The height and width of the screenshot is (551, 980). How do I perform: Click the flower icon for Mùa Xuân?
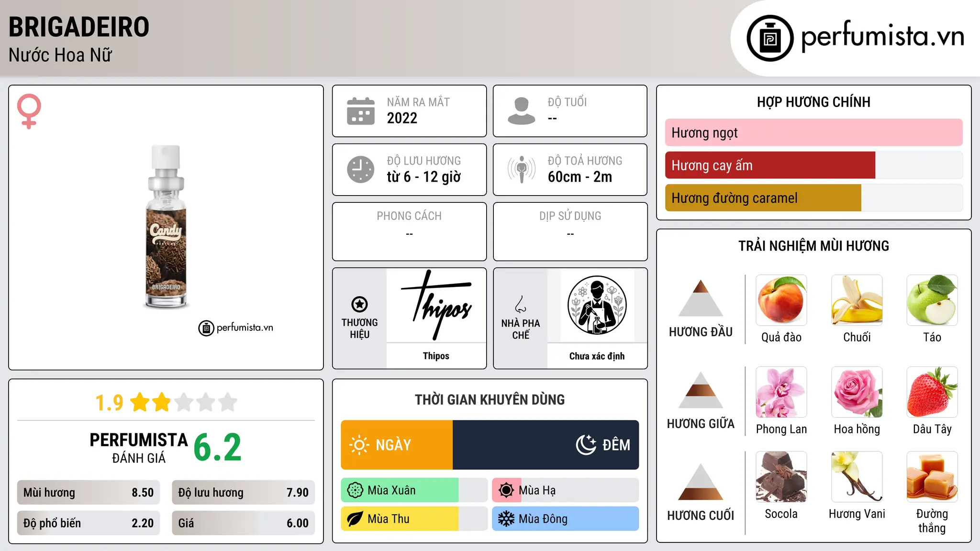click(355, 490)
